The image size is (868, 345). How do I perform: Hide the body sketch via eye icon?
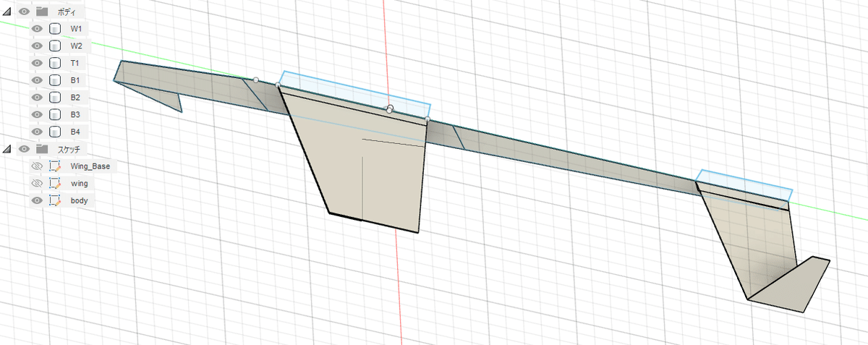coord(38,200)
